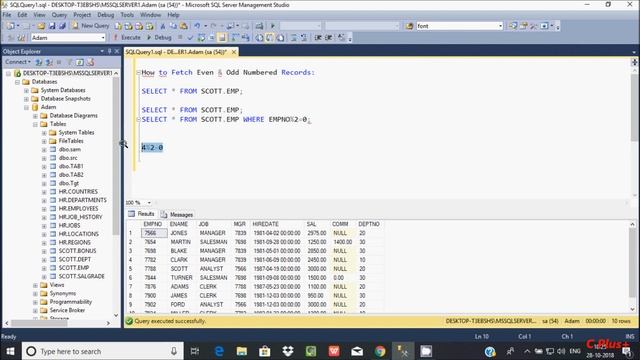Screen dimensions: 640x360
Task: Expand the Database Snapshots folder
Action: tap(27, 99)
